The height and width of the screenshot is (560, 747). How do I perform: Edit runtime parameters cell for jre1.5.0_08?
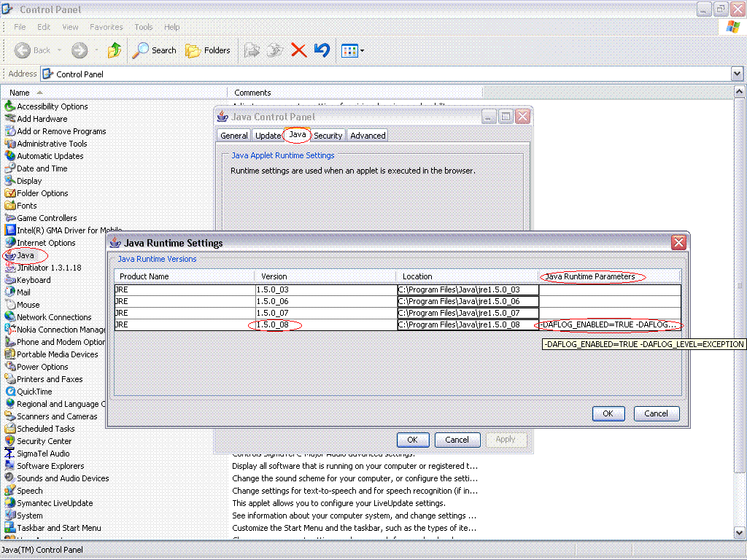[x=611, y=324]
